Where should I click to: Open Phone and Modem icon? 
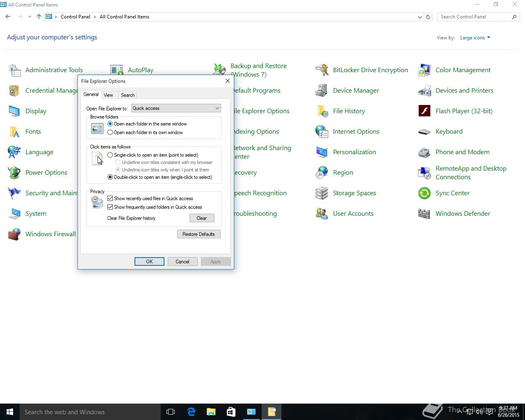click(x=425, y=152)
